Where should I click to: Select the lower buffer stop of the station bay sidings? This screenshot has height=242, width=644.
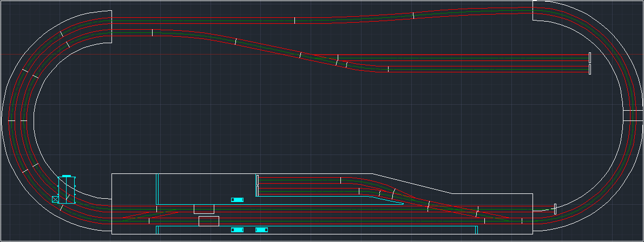pos(258,191)
